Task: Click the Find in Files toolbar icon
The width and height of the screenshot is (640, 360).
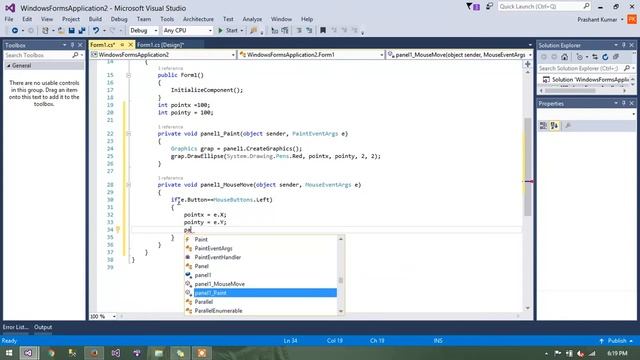Action: [x=254, y=31]
